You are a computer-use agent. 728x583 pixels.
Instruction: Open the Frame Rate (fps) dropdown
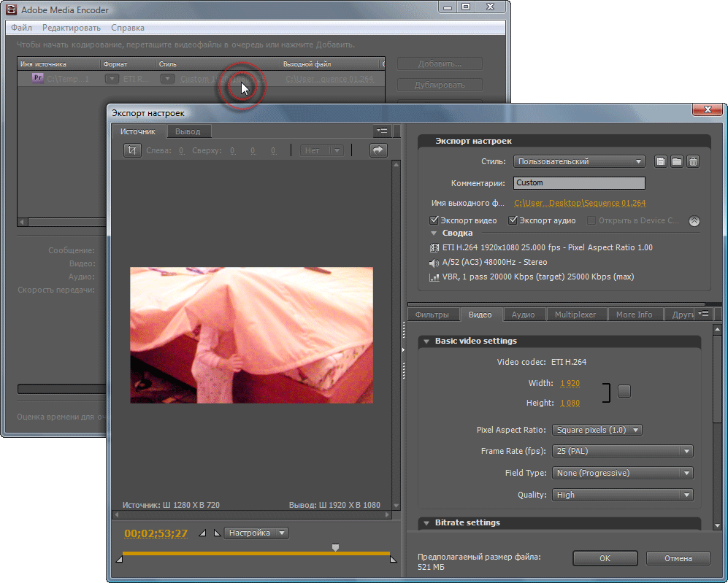[x=622, y=452]
